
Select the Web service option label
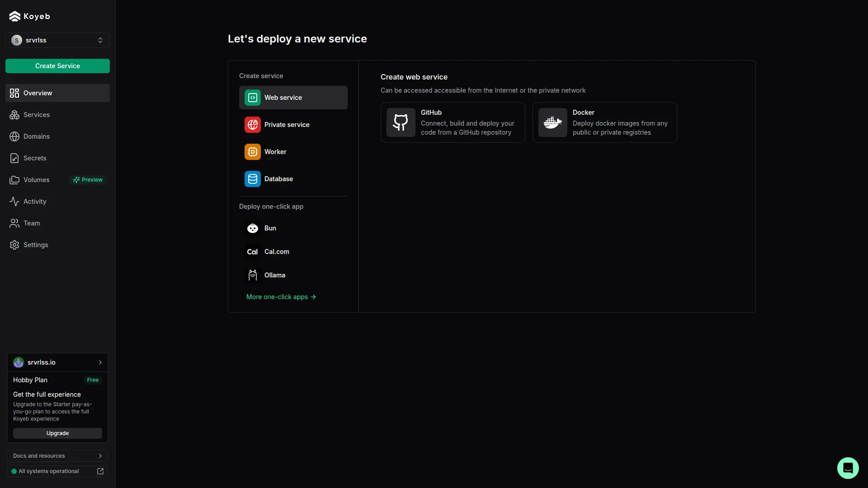click(283, 98)
